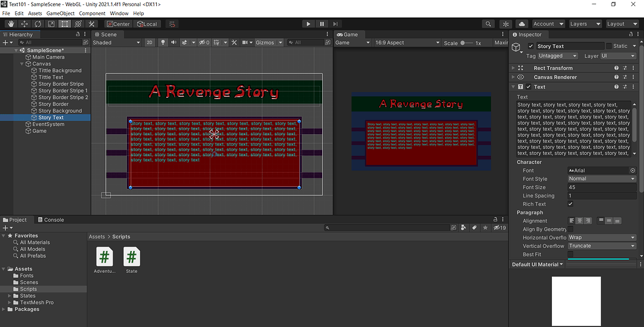This screenshot has height=327, width=644.
Task: Center-align the text horizontally
Action: [580, 220]
